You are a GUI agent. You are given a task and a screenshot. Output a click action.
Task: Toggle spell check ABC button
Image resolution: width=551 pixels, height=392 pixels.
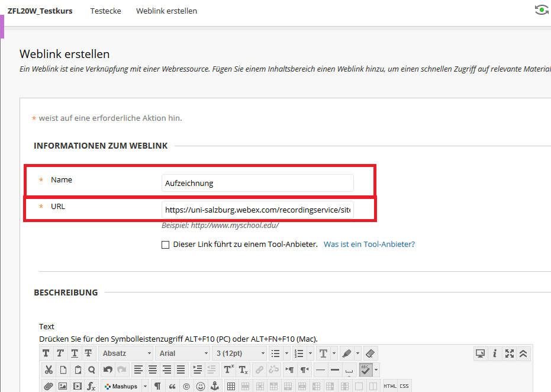(366, 370)
